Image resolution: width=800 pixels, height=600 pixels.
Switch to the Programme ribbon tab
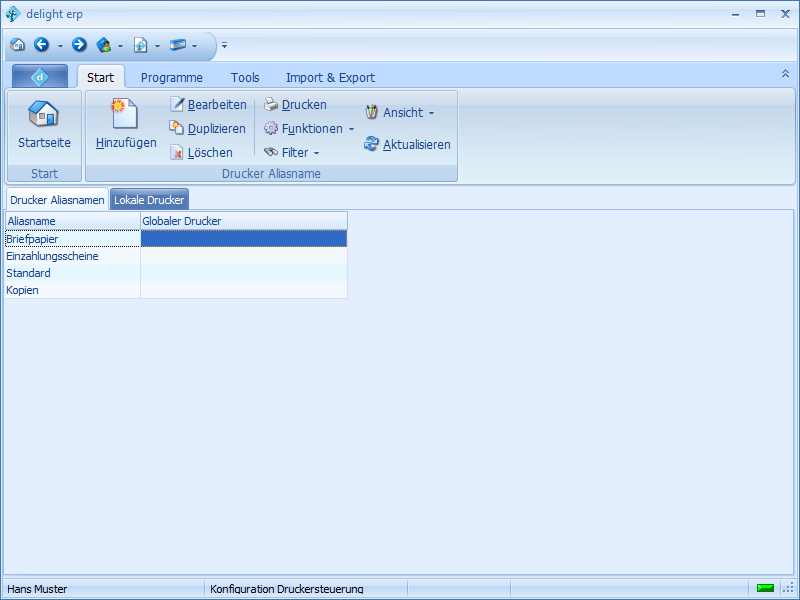pos(171,78)
